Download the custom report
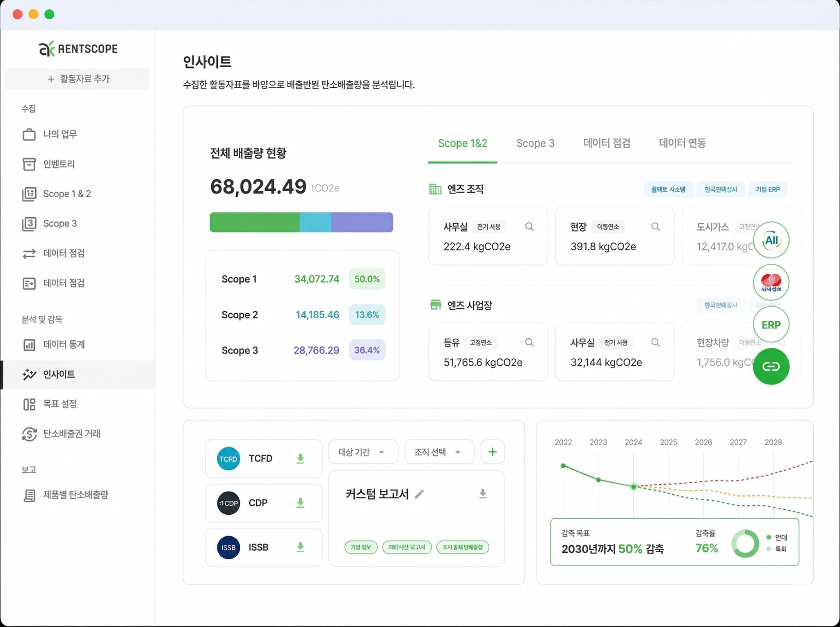This screenshot has height=627, width=840. pyautogui.click(x=483, y=493)
